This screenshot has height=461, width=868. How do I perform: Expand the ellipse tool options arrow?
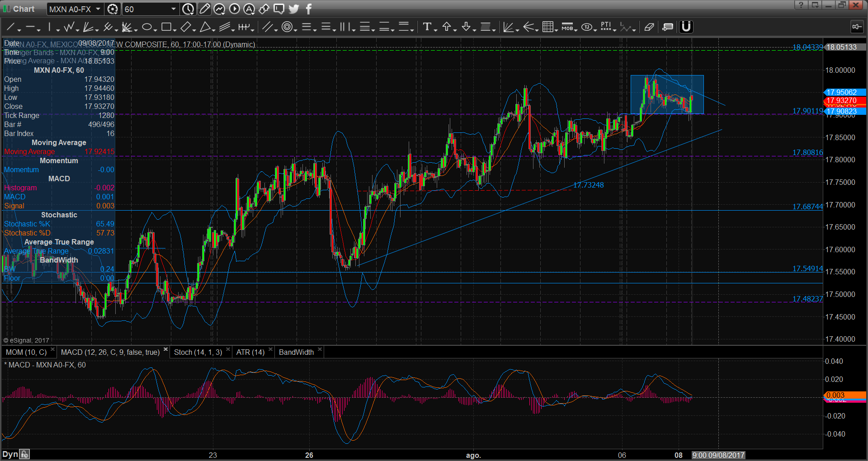[155, 30]
